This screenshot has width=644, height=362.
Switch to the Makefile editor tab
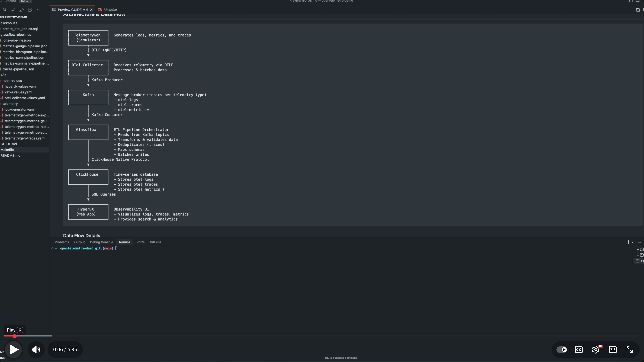(x=110, y=10)
